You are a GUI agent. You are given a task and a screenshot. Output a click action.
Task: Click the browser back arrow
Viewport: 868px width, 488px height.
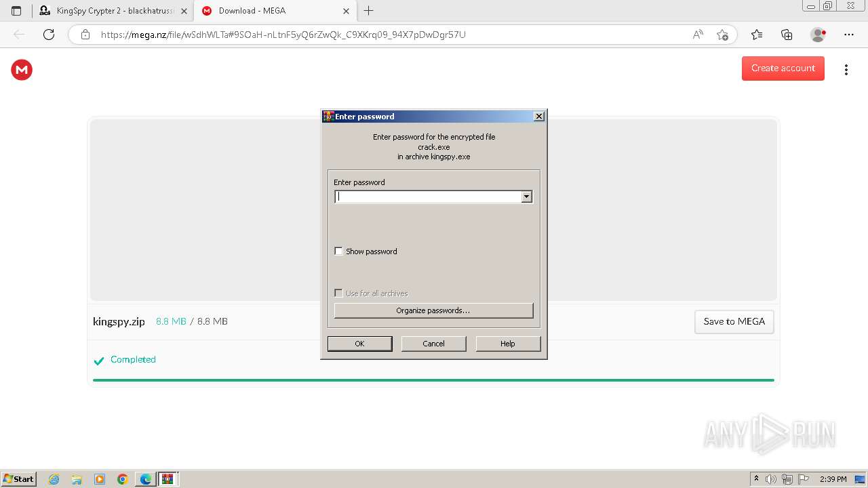pos(19,35)
